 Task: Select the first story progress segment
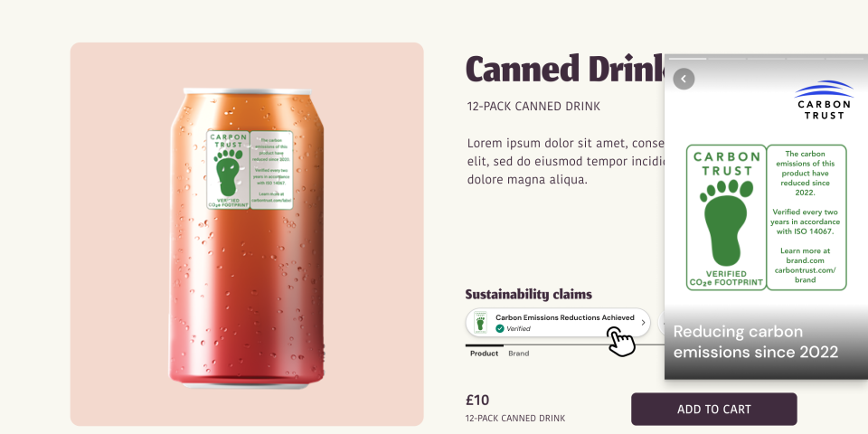(687, 58)
